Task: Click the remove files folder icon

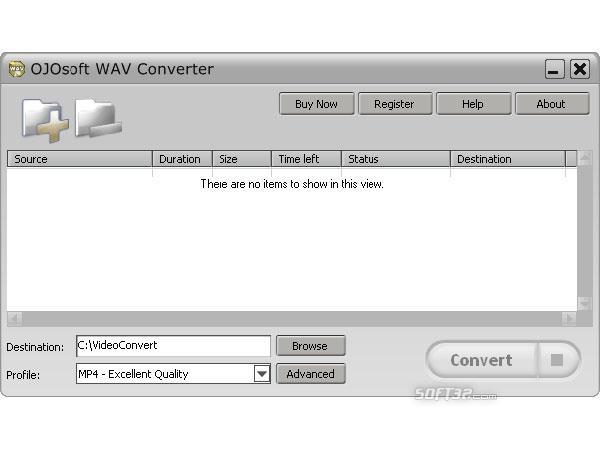Action: [x=98, y=118]
